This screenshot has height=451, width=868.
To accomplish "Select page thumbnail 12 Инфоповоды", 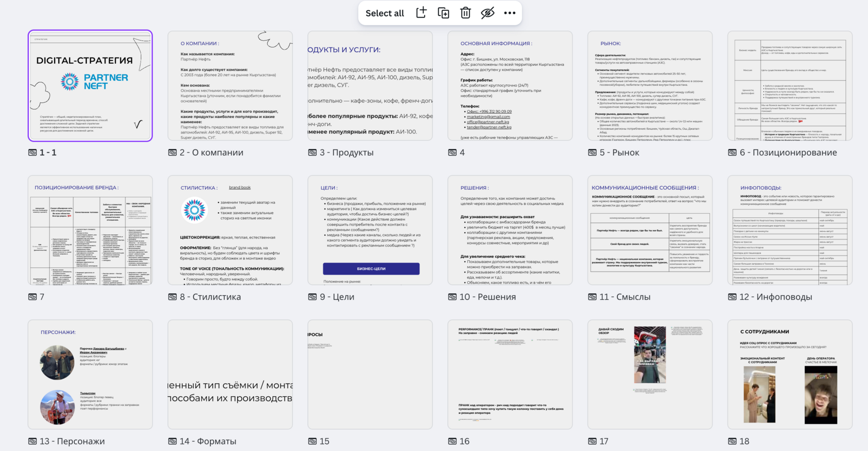I will [790, 230].
